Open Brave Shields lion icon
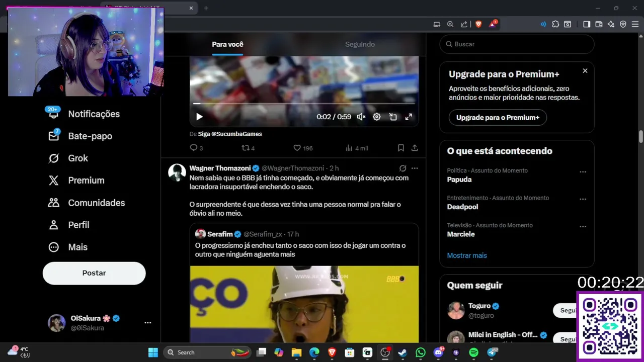 (478, 24)
